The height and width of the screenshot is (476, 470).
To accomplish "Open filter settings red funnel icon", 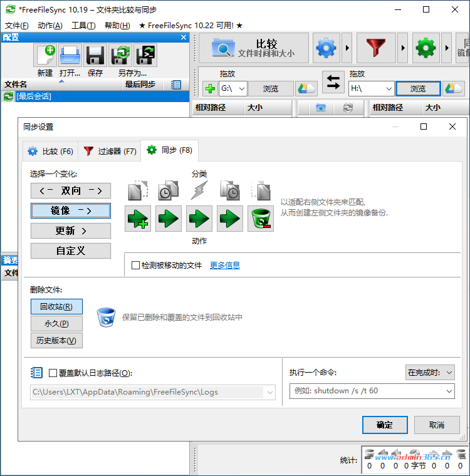I will tap(376, 48).
